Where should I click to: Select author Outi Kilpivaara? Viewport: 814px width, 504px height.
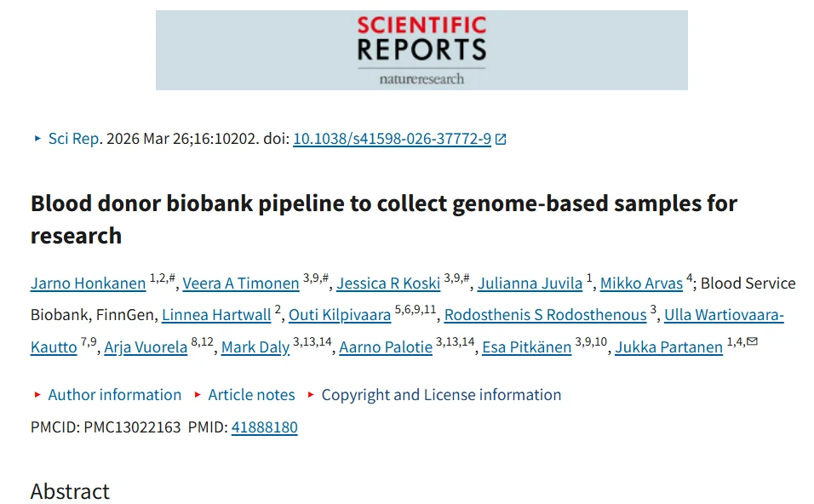pyautogui.click(x=340, y=315)
